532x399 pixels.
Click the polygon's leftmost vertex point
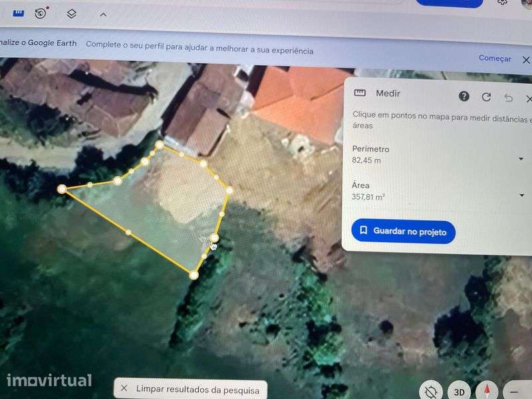(62, 189)
